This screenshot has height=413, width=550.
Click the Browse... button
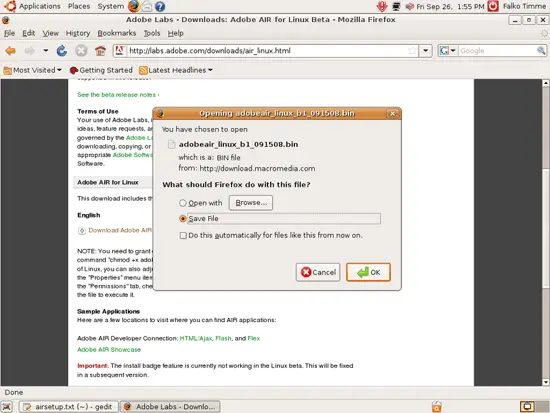coord(251,203)
